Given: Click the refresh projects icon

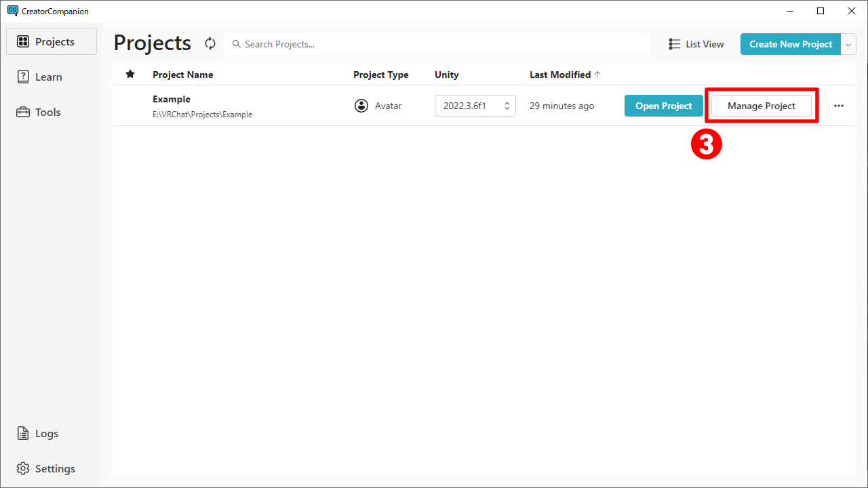Looking at the screenshot, I should pos(210,44).
